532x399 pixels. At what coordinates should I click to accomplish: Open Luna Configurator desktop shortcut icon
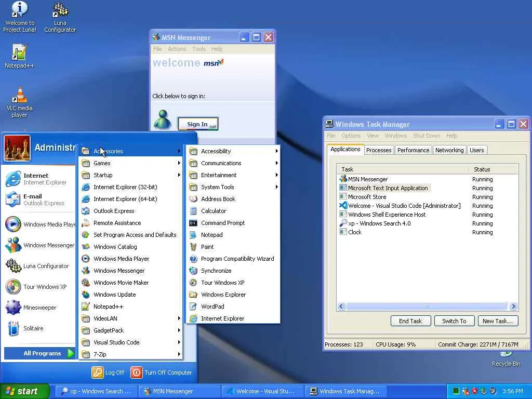pyautogui.click(x=60, y=18)
